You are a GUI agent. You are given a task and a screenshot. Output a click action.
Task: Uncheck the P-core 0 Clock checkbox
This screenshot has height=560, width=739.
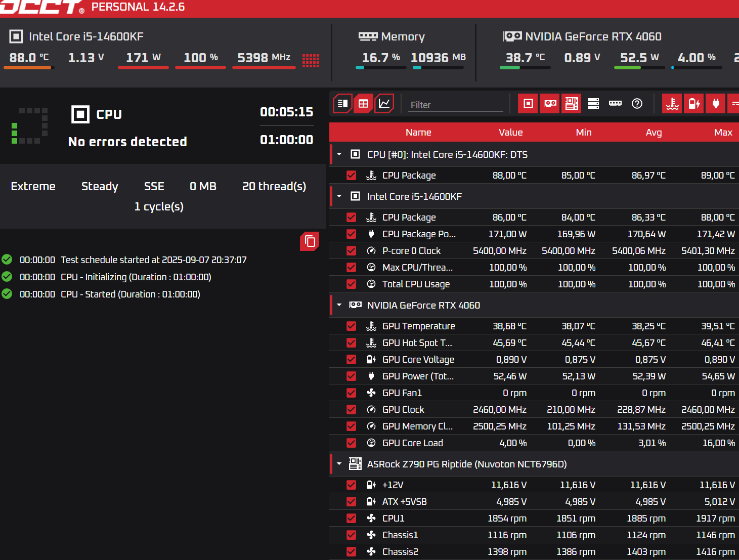[x=351, y=251]
